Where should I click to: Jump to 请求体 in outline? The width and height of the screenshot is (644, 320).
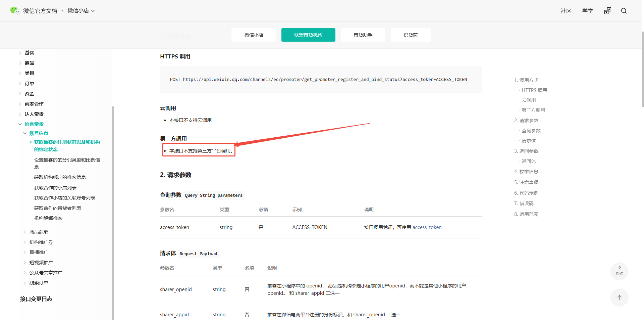(529, 141)
